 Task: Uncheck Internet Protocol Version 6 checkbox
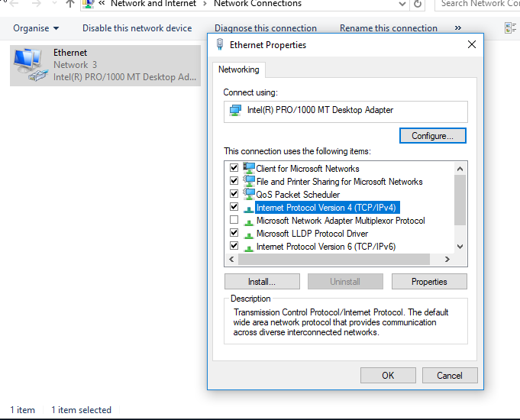click(x=234, y=245)
